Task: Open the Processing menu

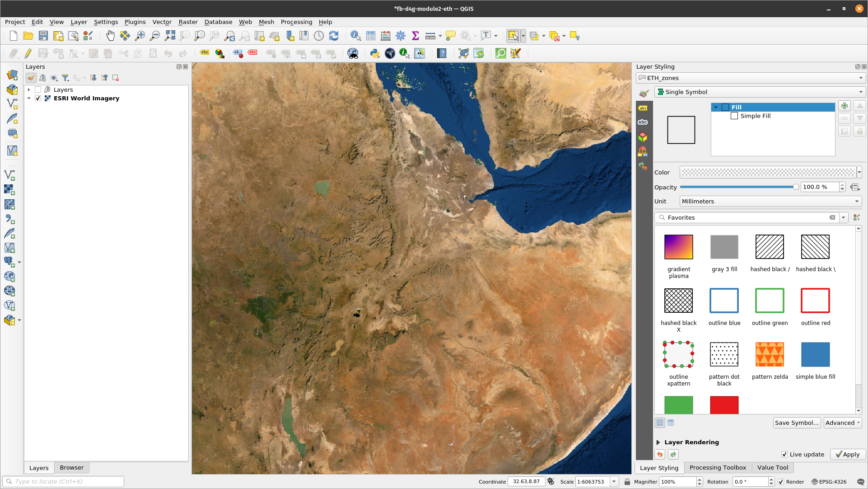Action: (x=297, y=22)
